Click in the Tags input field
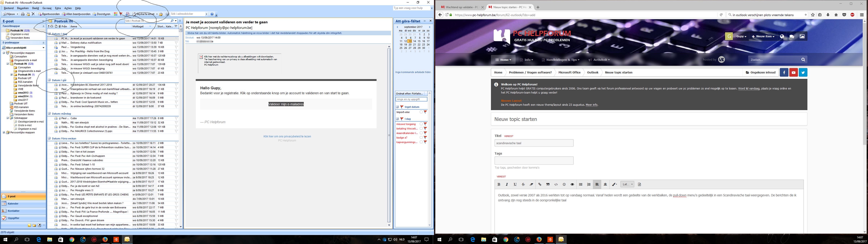This screenshot has width=868, height=244. click(x=534, y=160)
